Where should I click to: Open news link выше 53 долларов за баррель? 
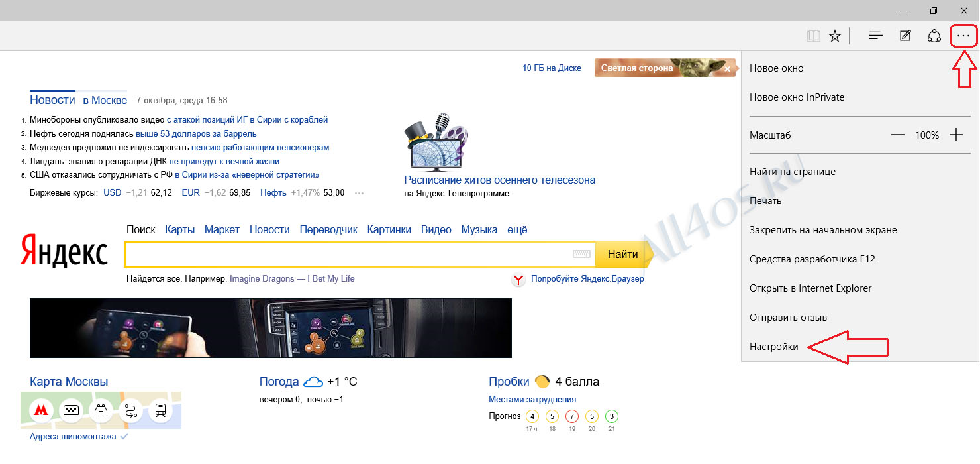[x=196, y=134]
